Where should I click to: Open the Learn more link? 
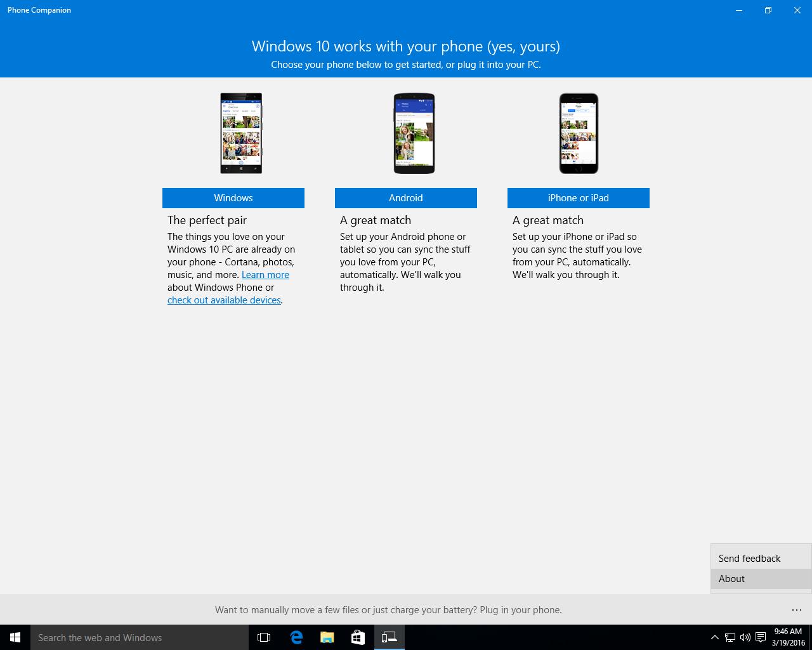click(265, 275)
